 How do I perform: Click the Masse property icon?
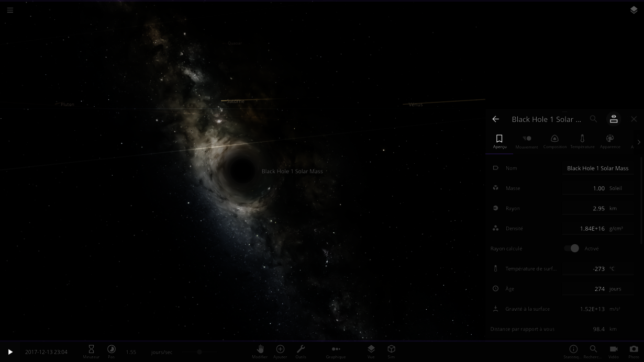click(x=495, y=188)
